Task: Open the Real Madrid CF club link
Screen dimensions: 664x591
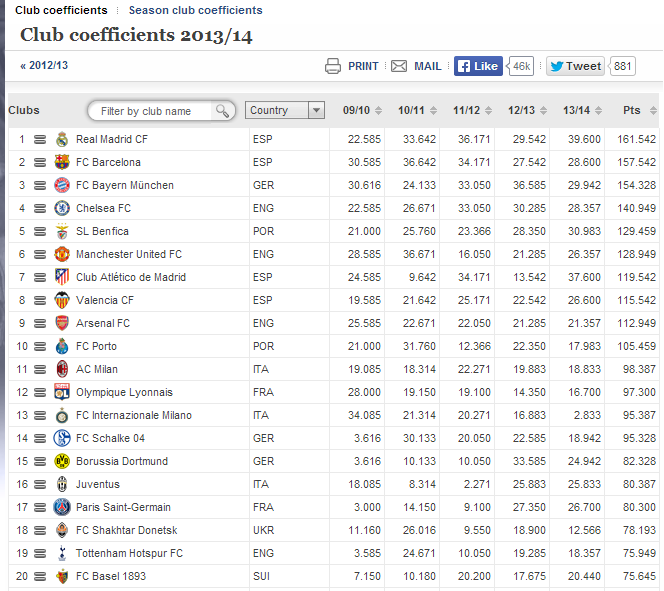Action: pyautogui.click(x=112, y=139)
